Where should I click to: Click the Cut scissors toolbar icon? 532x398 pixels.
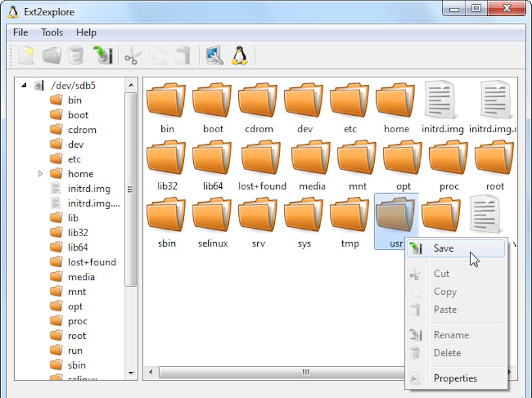click(x=132, y=55)
